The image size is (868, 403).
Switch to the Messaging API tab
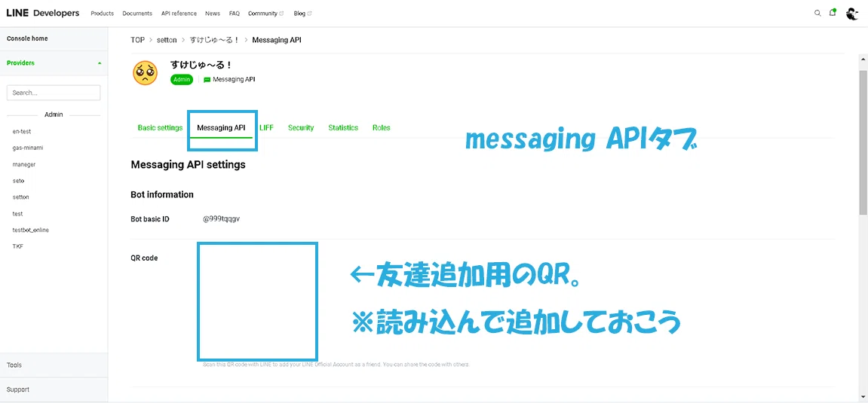[221, 128]
